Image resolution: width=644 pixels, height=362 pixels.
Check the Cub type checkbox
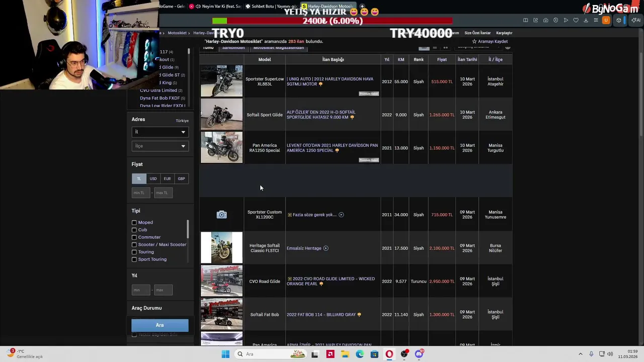tap(134, 230)
